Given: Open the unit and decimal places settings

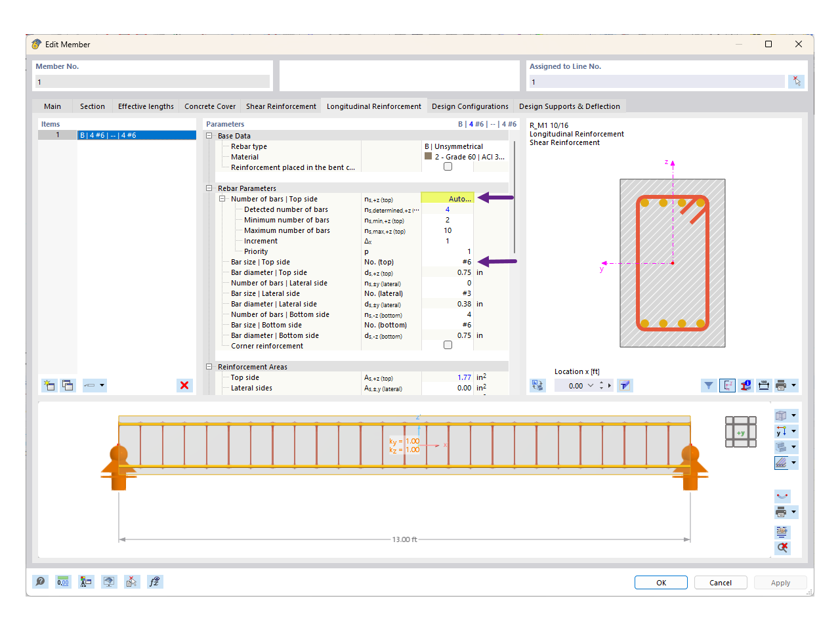Looking at the screenshot, I should click(x=63, y=581).
